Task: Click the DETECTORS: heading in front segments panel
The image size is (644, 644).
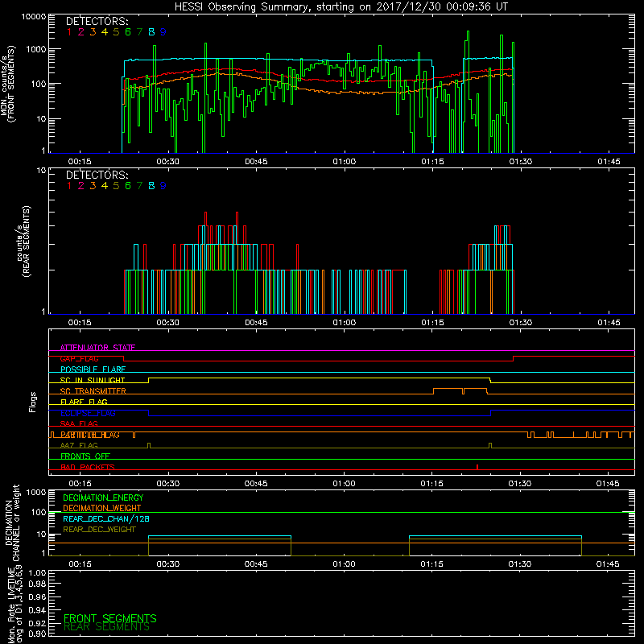Action: pyautogui.click(x=97, y=21)
